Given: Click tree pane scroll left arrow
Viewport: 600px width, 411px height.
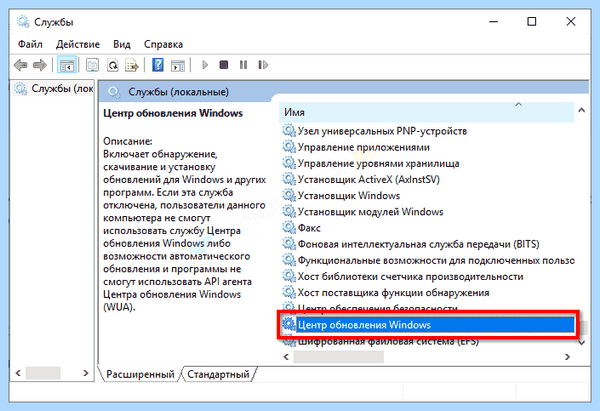Looking at the screenshot, I should (18, 373).
